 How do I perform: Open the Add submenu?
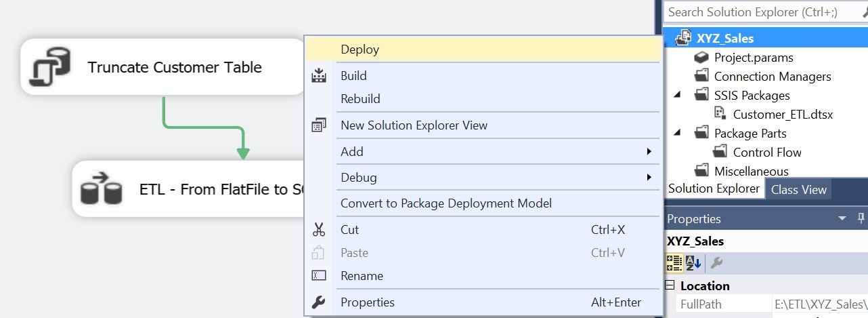(483, 152)
